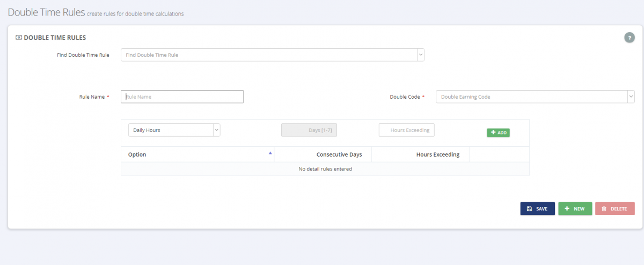Image resolution: width=644 pixels, height=265 pixels.
Task: Open the Daily Hours option dropdown
Action: point(174,130)
